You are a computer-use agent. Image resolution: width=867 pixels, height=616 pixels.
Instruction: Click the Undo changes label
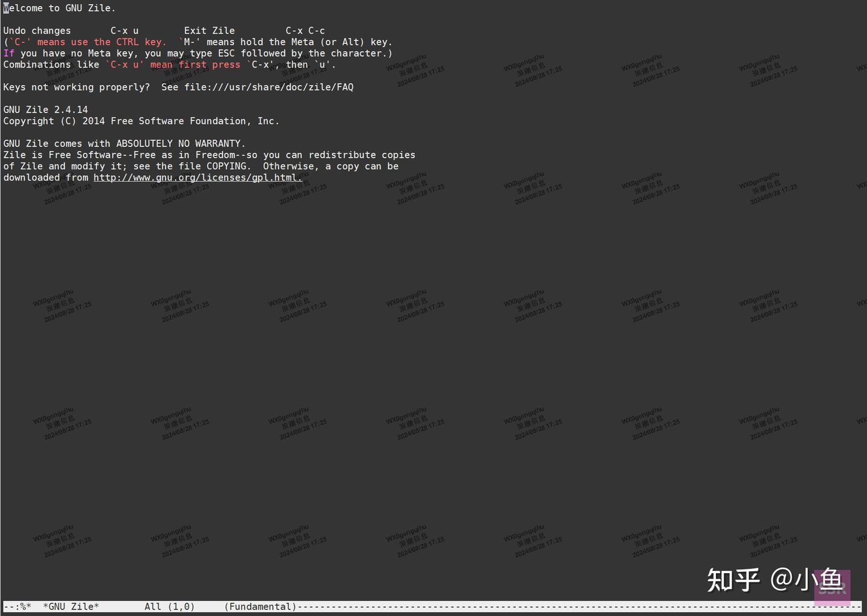pyautogui.click(x=37, y=30)
